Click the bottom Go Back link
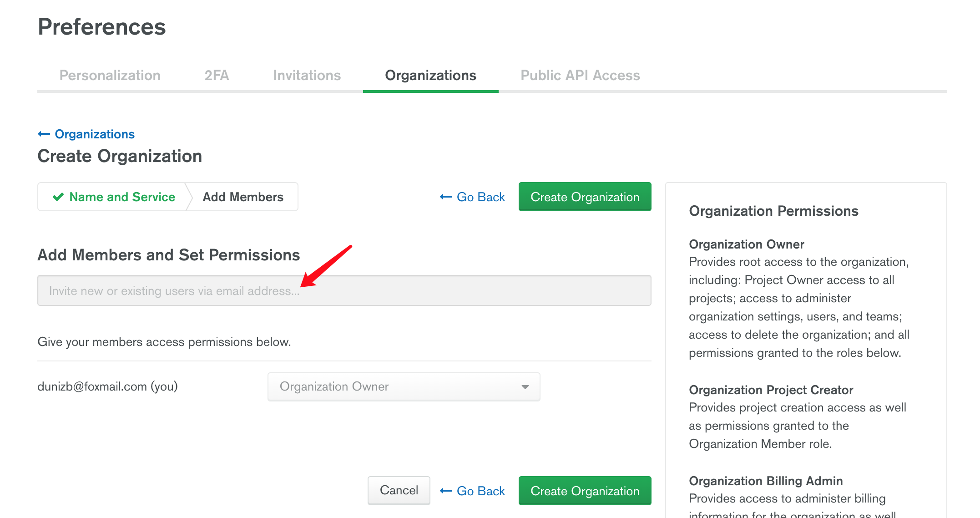Image resolution: width=980 pixels, height=518 pixels. pyautogui.click(x=472, y=491)
